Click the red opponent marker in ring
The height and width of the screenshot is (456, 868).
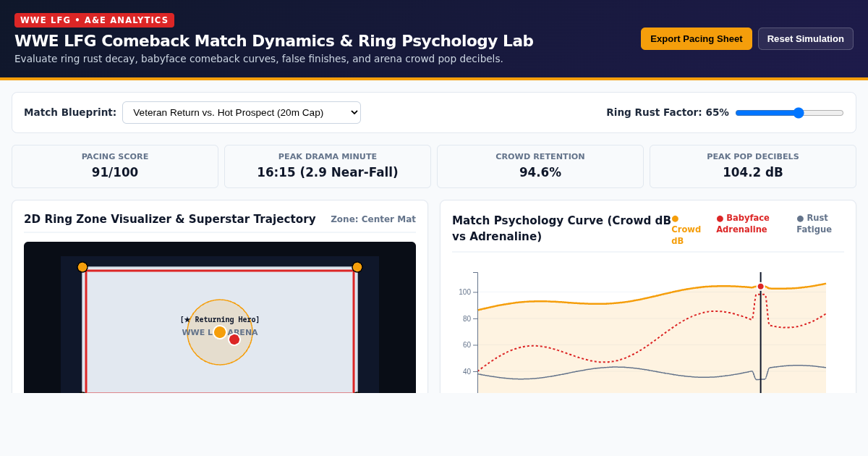click(x=234, y=339)
